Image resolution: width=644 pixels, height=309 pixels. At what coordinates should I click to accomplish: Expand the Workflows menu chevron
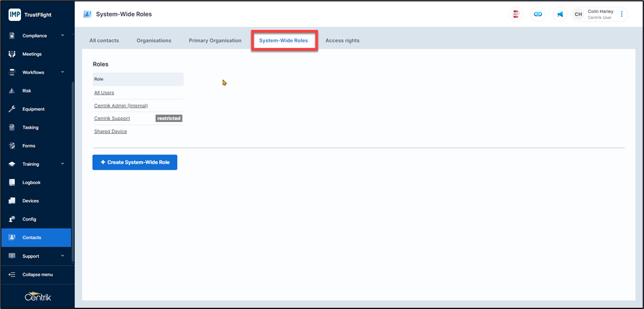point(63,72)
